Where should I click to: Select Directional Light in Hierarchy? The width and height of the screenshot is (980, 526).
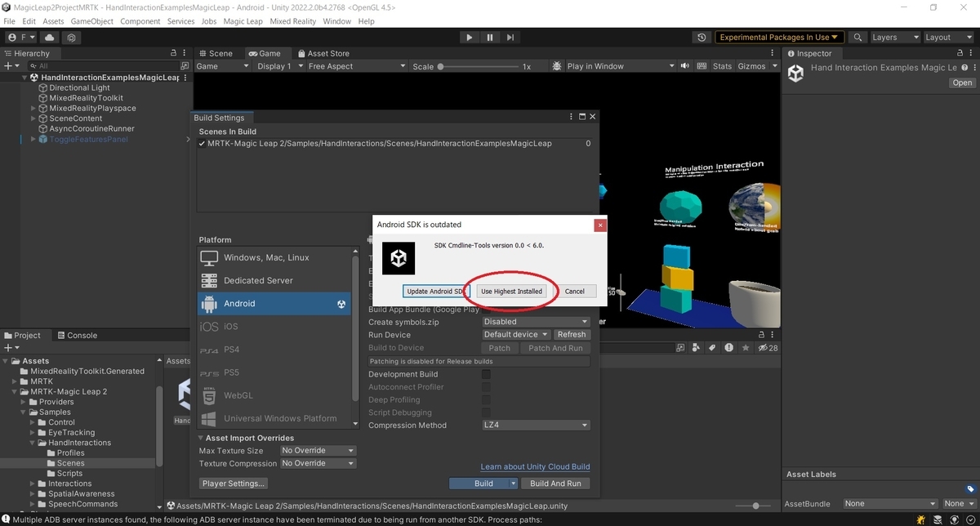(79, 87)
